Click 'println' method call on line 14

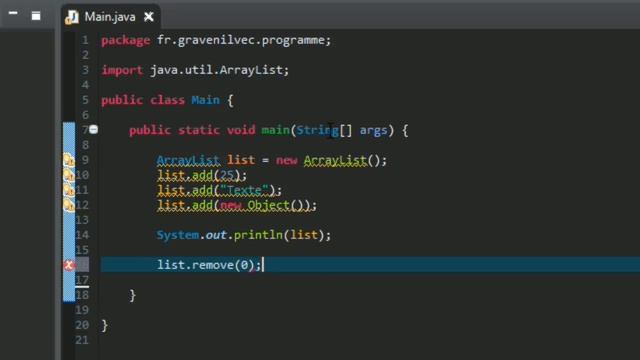pos(258,236)
